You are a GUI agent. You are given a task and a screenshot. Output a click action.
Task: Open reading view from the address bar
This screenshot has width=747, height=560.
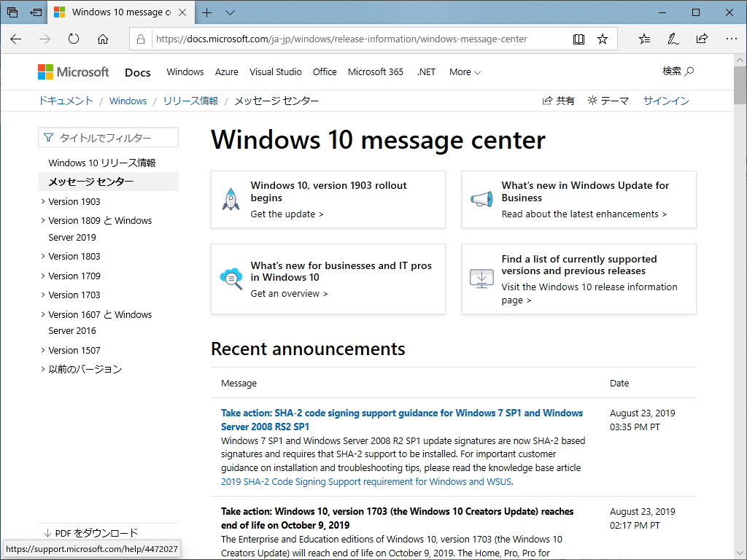pos(578,39)
